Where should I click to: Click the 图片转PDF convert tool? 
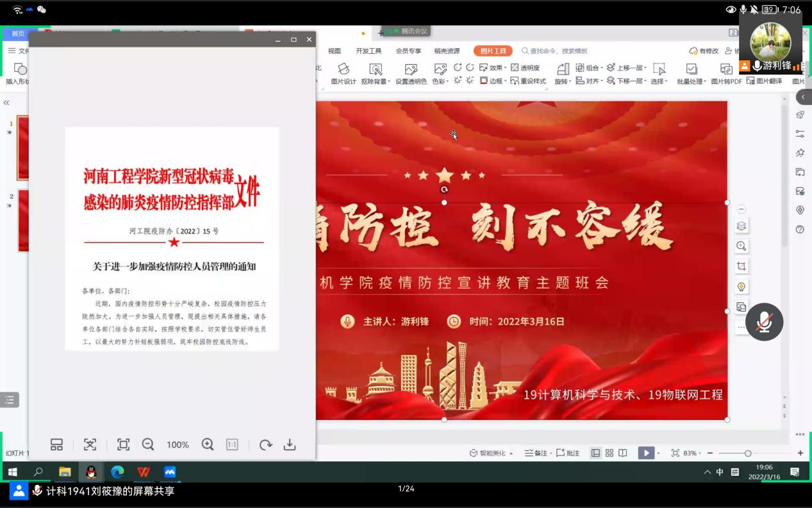coord(726,74)
